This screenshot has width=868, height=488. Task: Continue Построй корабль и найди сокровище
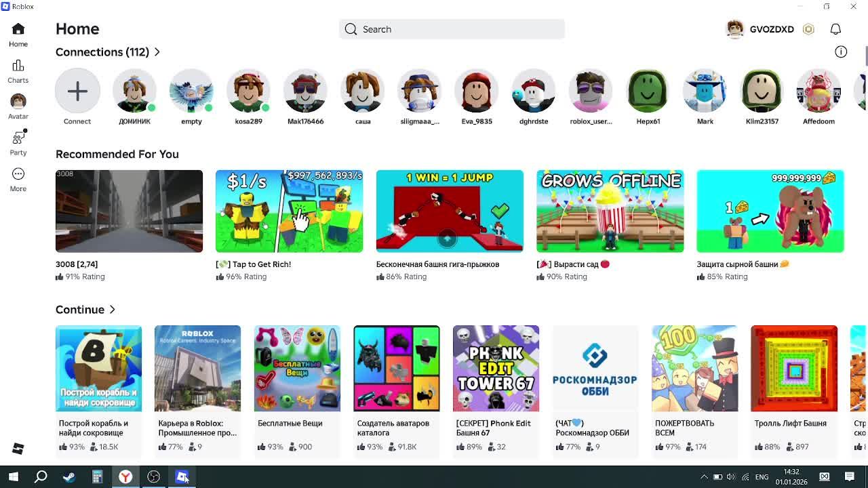point(98,368)
